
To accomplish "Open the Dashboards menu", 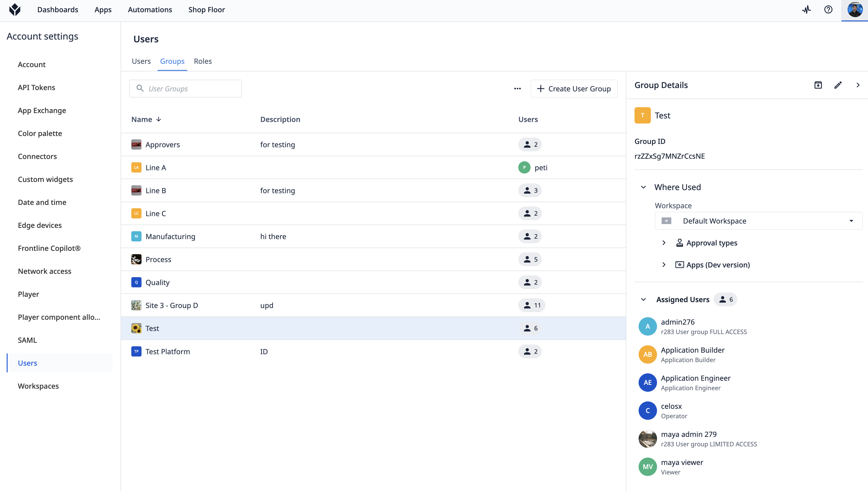I will (x=58, y=9).
